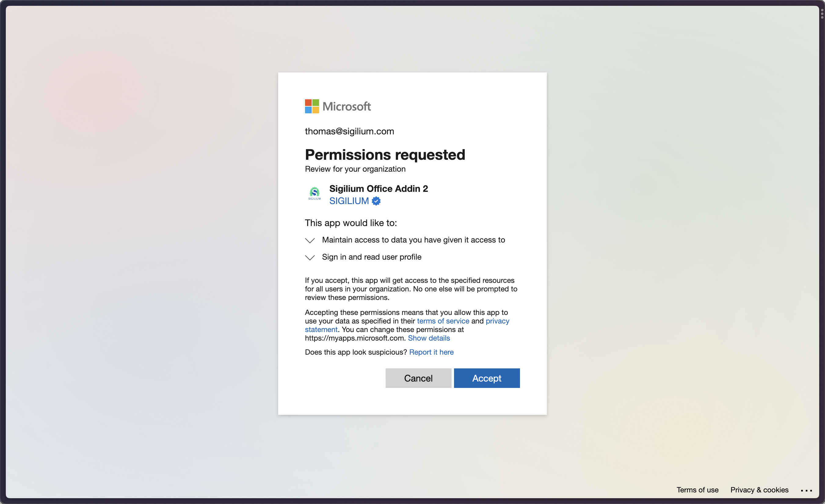825x504 pixels.
Task: Click the vertical dots at top-right corner
Action: click(x=822, y=14)
